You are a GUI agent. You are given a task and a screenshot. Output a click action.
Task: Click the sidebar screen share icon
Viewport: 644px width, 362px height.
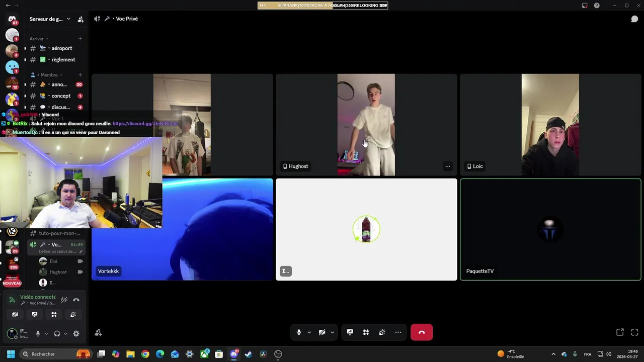coord(34,314)
